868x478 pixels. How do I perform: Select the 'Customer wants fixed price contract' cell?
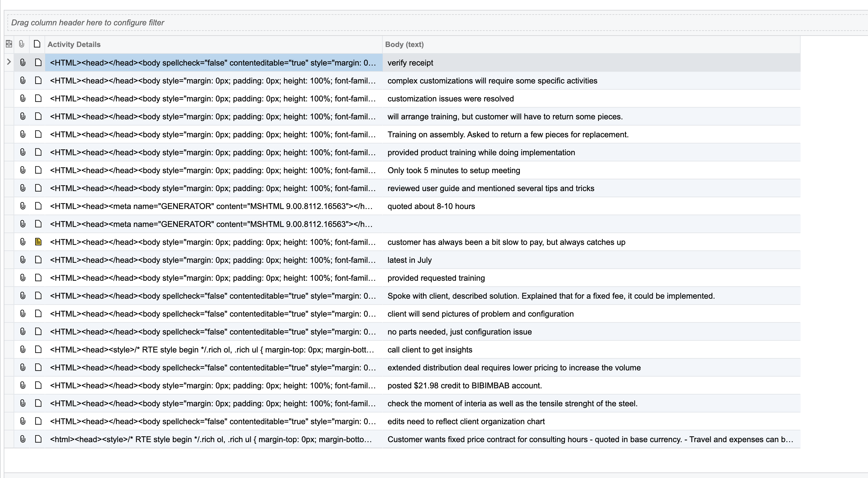point(590,440)
